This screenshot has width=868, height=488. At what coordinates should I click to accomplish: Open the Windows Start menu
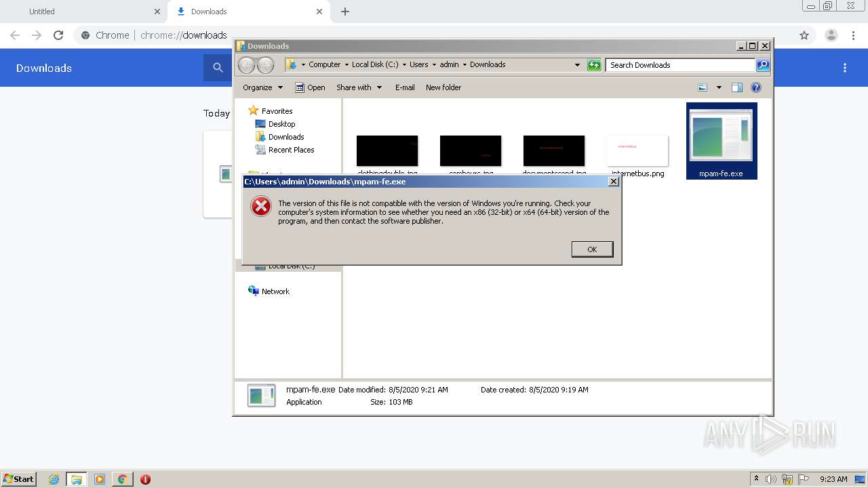pyautogui.click(x=18, y=479)
